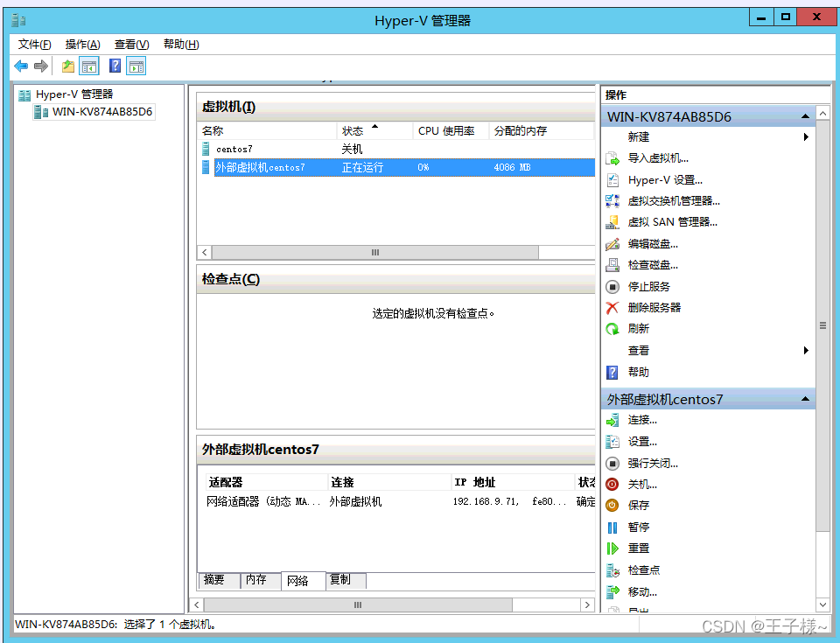Viewport: 840px width, 643px height.
Task: Click the 连接 column header in network details
Action: (x=389, y=482)
